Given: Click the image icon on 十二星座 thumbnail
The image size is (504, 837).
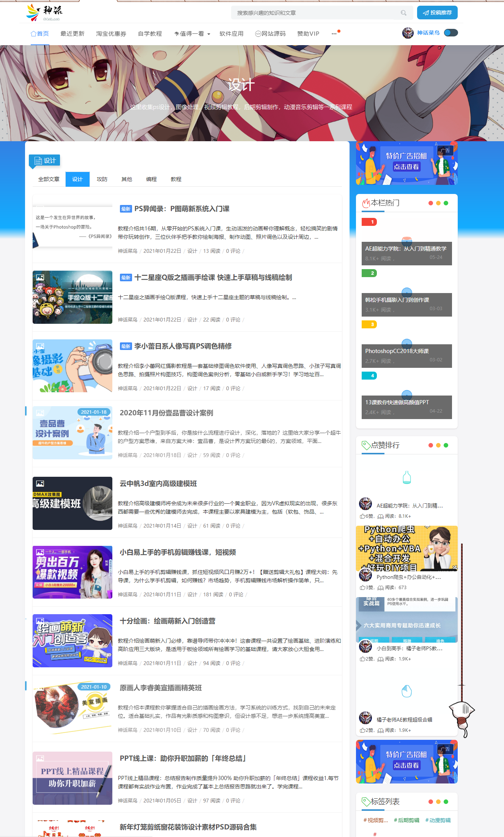Looking at the screenshot, I should pyautogui.click(x=40, y=277).
